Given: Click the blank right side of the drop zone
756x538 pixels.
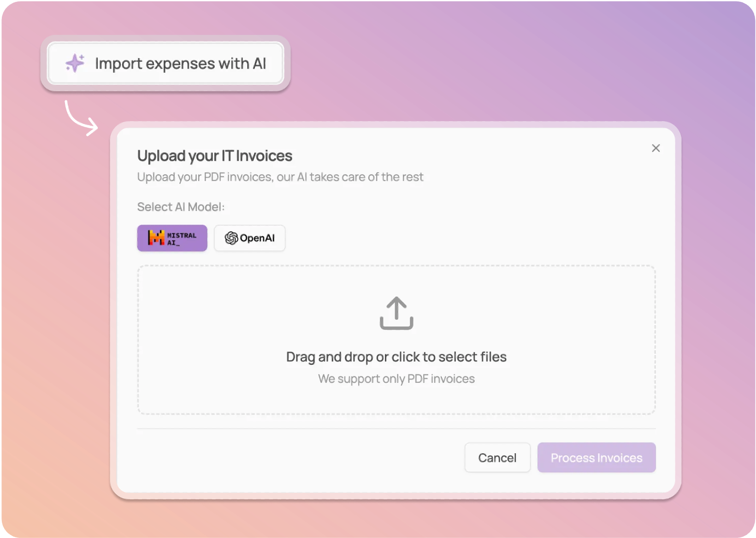Looking at the screenshot, I should pos(585,341).
